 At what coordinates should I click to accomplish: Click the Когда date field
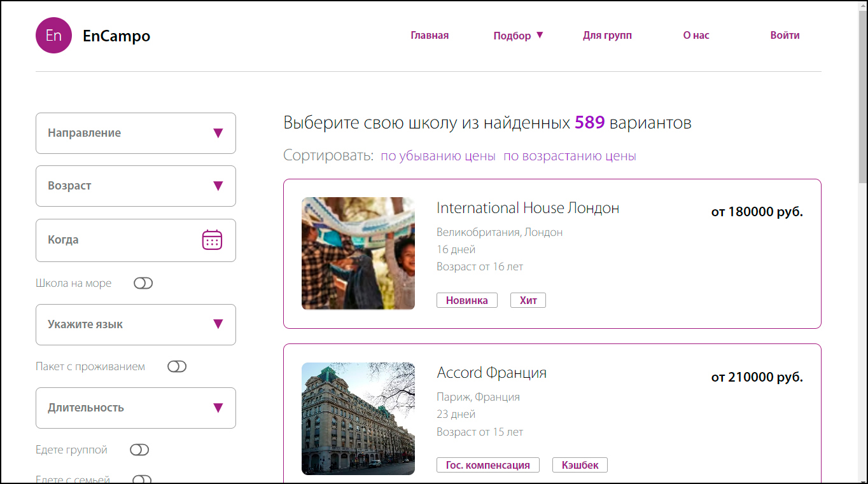(136, 240)
